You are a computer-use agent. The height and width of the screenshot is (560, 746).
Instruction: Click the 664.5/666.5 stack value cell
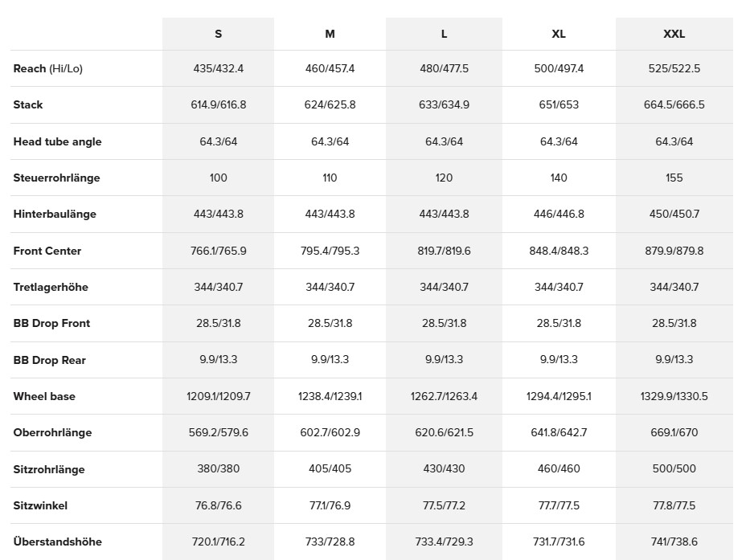[x=674, y=104]
